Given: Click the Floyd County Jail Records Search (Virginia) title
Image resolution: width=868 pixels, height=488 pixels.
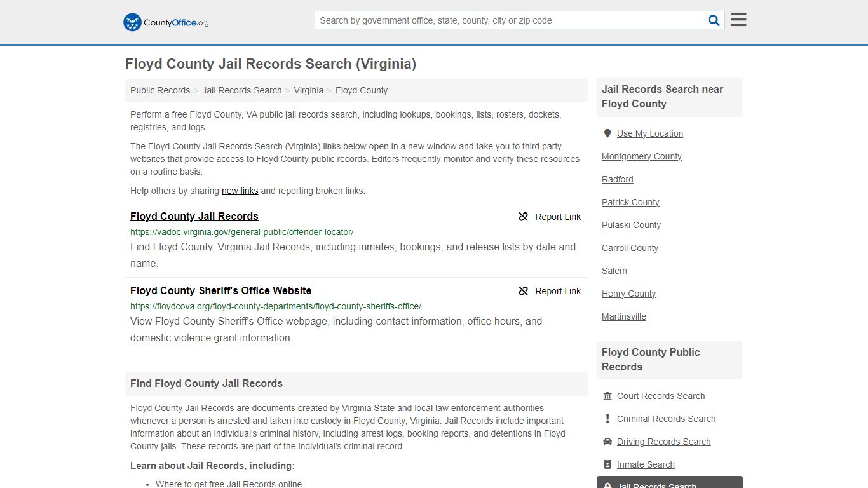Looking at the screenshot, I should tap(271, 64).
